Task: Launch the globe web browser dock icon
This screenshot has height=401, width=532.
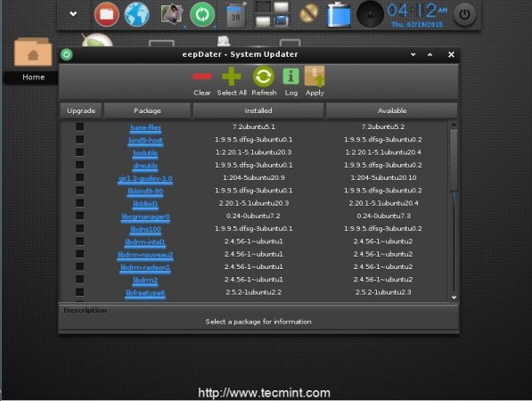Action: click(x=136, y=14)
